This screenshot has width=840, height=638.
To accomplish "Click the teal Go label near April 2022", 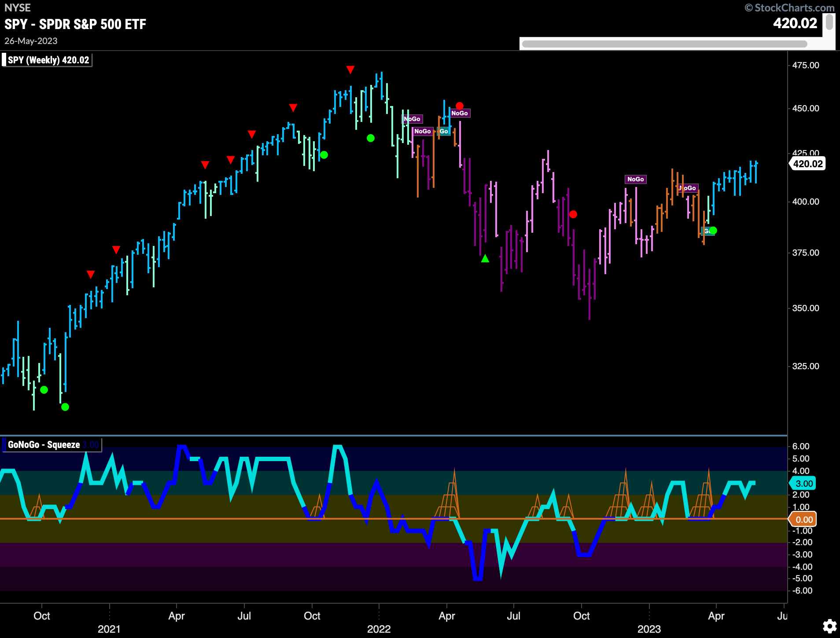I will pos(443,131).
